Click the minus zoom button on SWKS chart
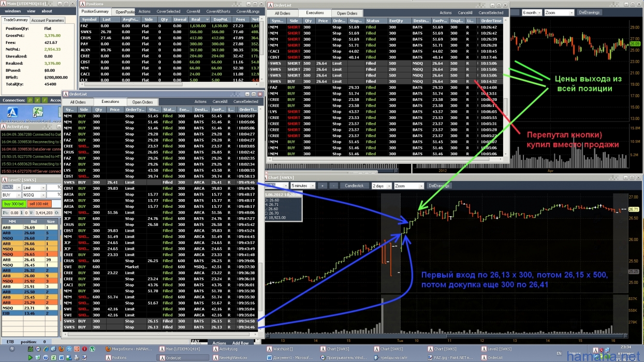 (333, 185)
